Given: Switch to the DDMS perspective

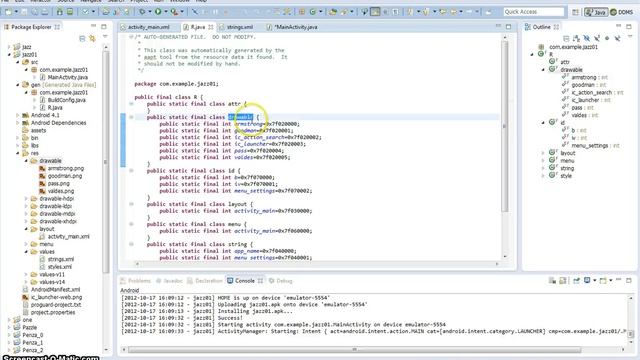Looking at the screenshot, I should pos(622,12).
